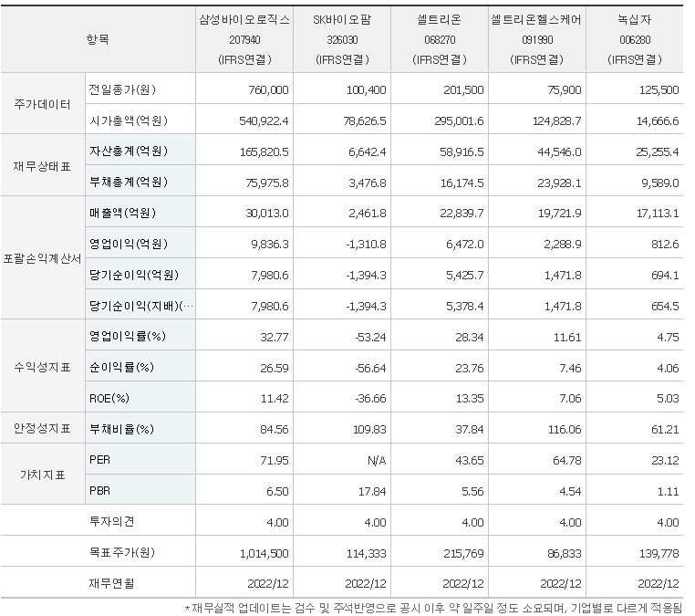The height and width of the screenshot is (616, 695).
Task: Click the 녹십자 column header
Action: (x=634, y=39)
